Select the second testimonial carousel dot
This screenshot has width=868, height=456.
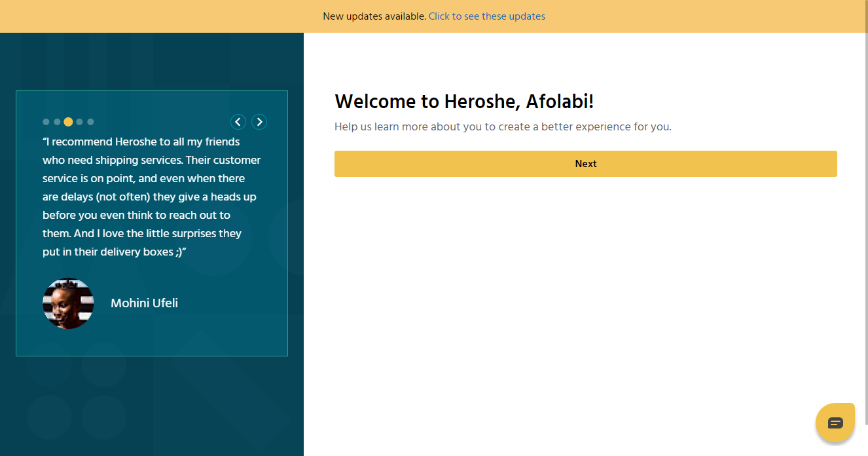click(x=57, y=122)
